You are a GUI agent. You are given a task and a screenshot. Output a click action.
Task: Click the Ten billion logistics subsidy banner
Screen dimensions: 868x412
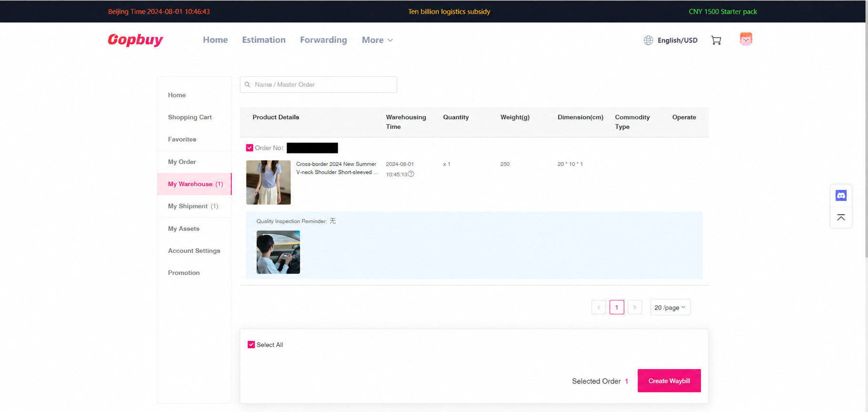(449, 11)
